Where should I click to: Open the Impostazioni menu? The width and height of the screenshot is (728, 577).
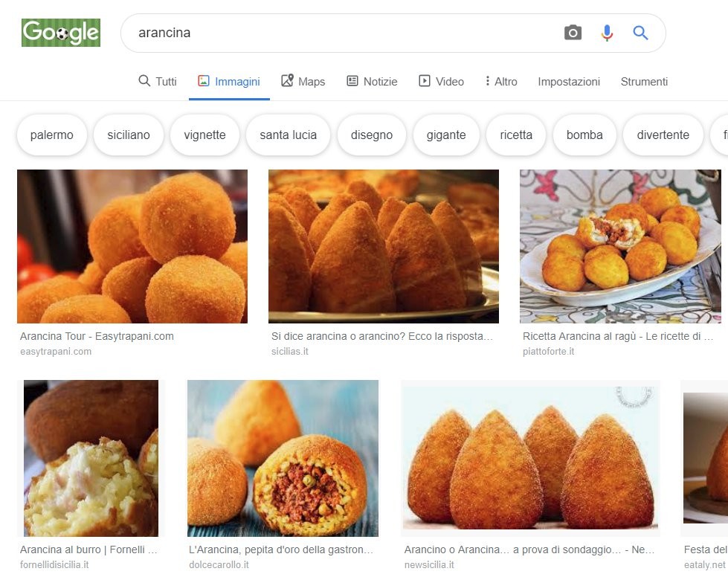(x=569, y=82)
